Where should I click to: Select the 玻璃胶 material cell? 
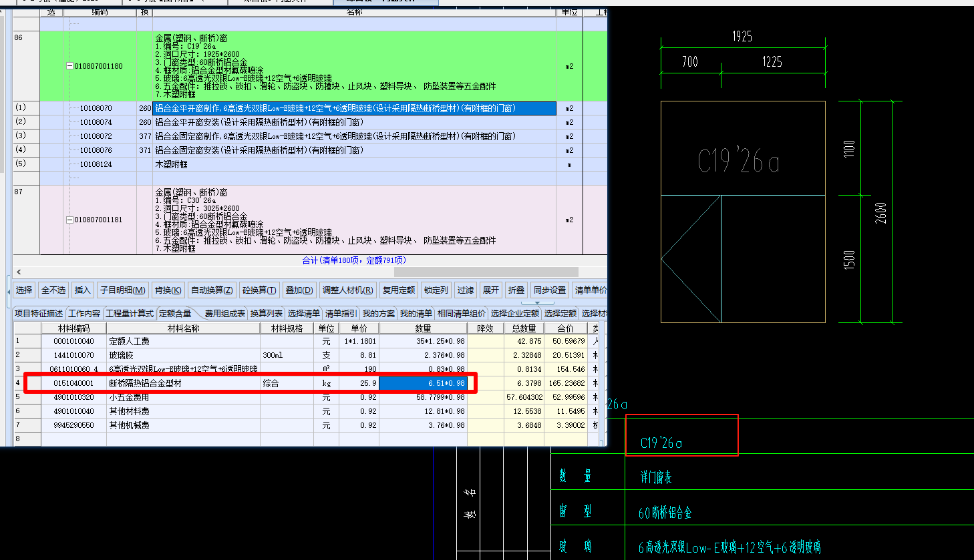tap(183, 355)
